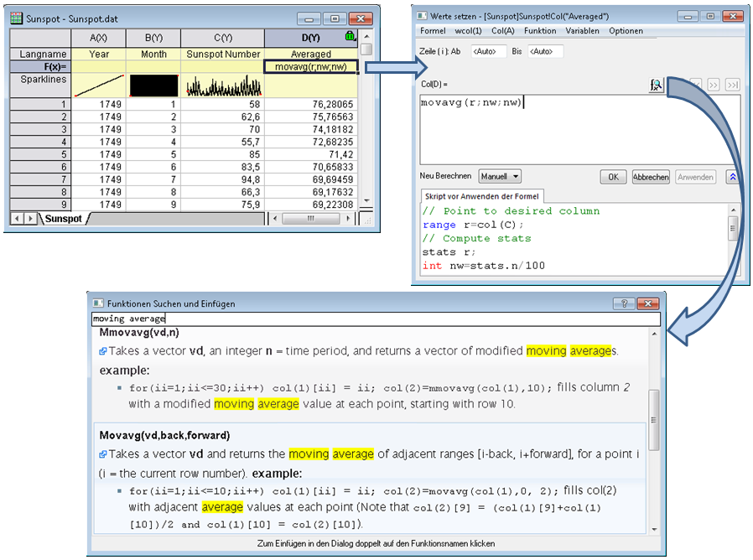
Task: Click the Abbrechen button
Action: [651, 177]
